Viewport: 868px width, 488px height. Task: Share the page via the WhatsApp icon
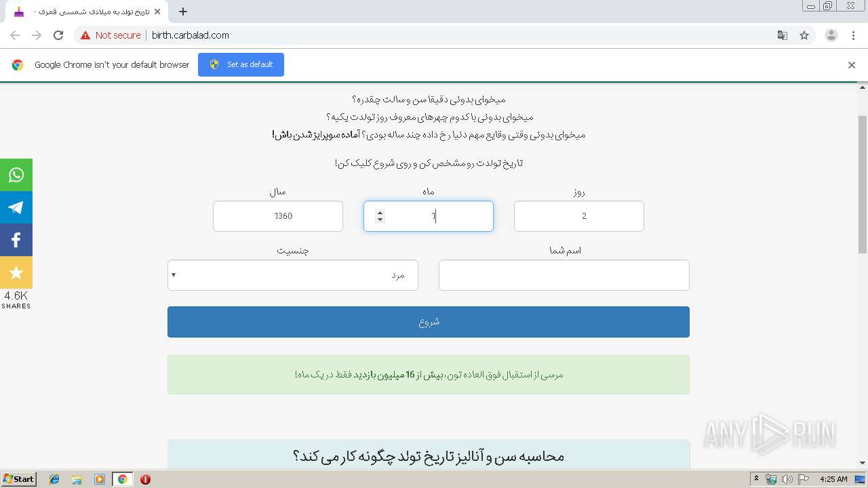tap(16, 175)
